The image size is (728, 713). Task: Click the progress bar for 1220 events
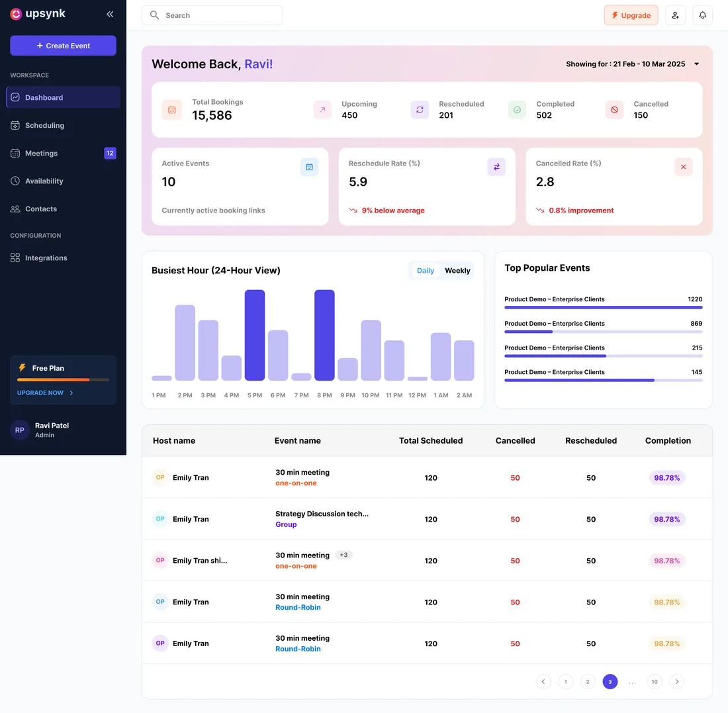click(604, 307)
